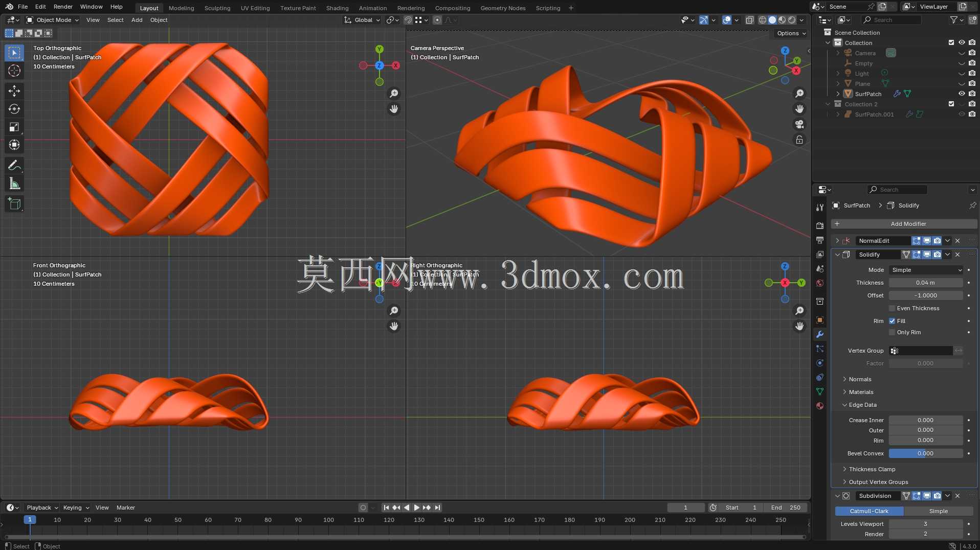Activate Select Box tool in toolbar
This screenshot has width=980, height=550.
14,53
